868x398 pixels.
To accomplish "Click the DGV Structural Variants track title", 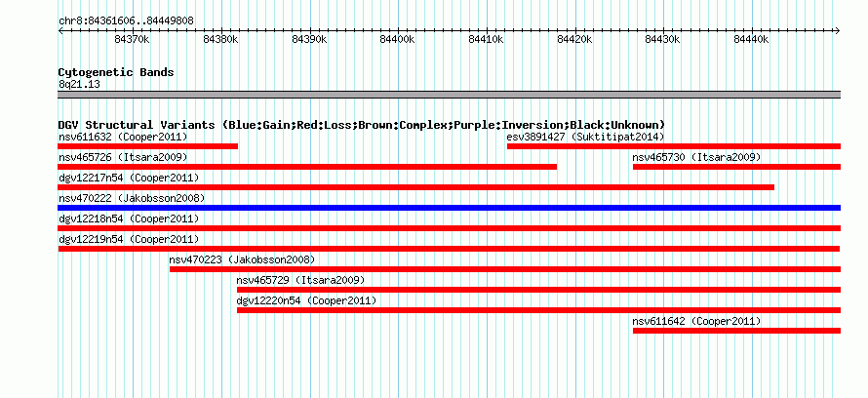I will point(362,125).
